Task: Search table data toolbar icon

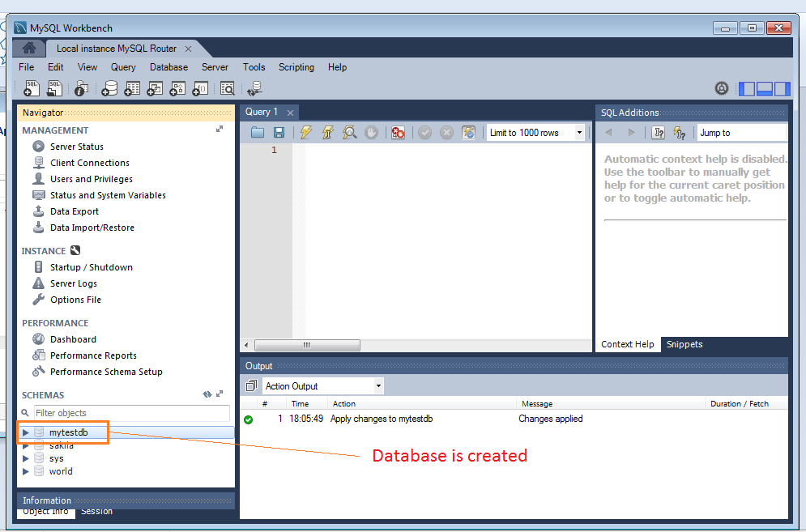Action: [x=227, y=88]
